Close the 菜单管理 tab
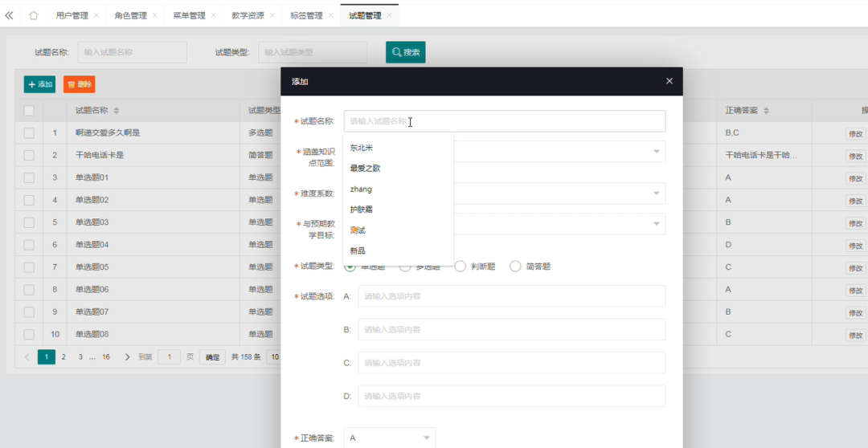The width and height of the screenshot is (868, 448). click(x=214, y=15)
